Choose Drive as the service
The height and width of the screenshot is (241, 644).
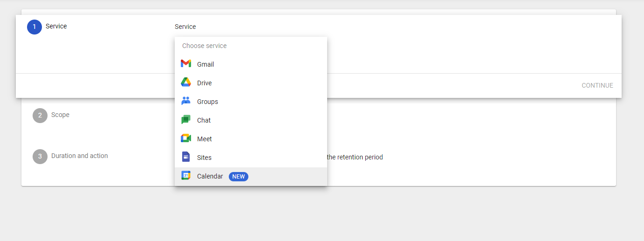coord(205,83)
